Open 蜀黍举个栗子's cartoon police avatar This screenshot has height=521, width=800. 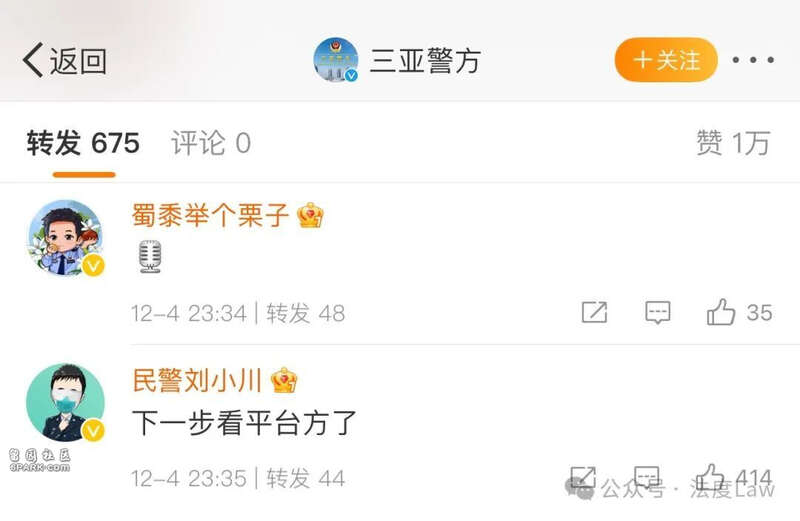[66, 238]
